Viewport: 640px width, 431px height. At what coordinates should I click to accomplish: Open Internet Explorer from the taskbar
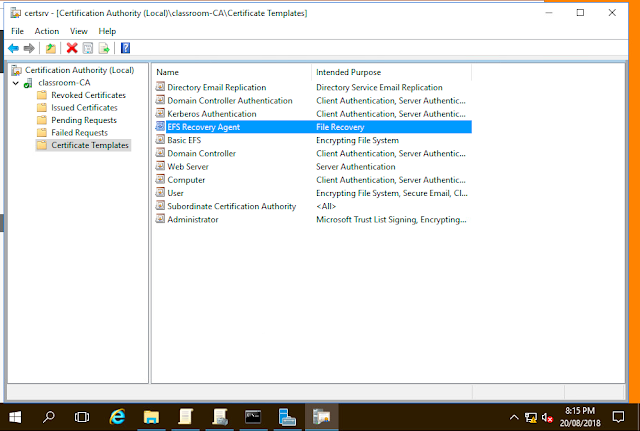[x=118, y=417]
